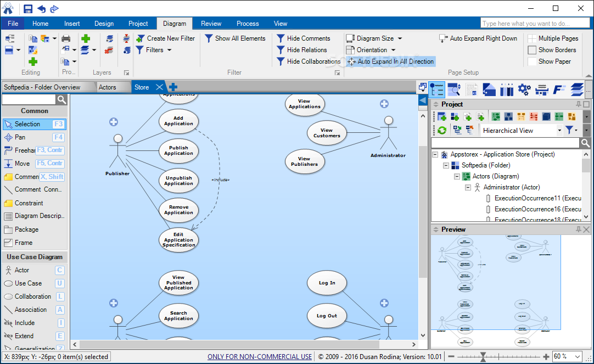This screenshot has width=594, height=364.
Task: Select ExecutionOccurrence11 tree item
Action: 534,198
